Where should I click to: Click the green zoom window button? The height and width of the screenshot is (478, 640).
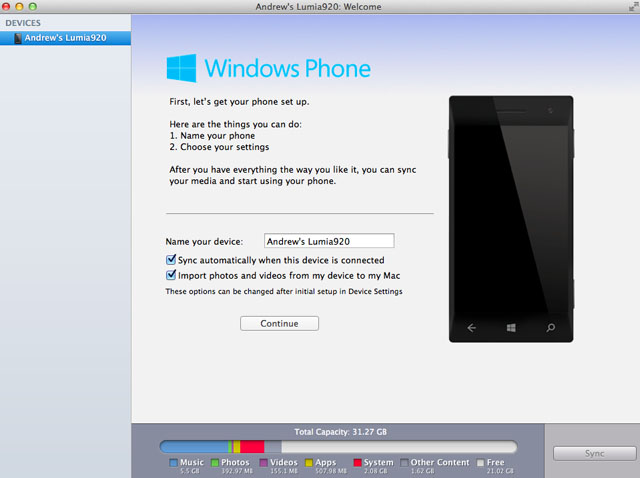click(33, 6)
